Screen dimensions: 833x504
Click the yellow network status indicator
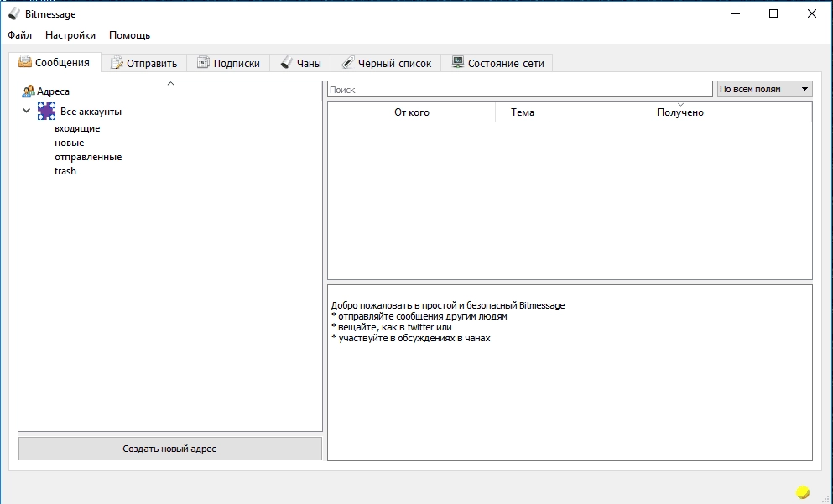[x=802, y=492]
